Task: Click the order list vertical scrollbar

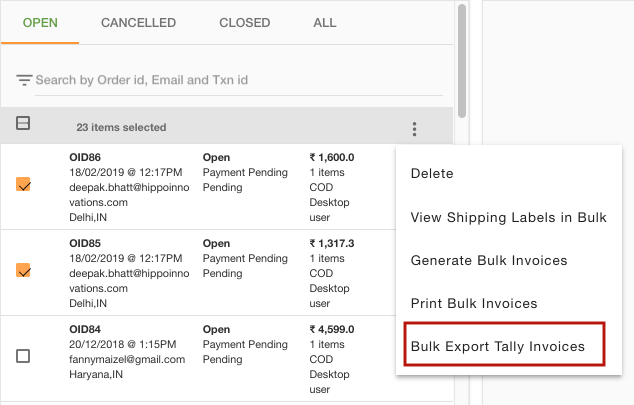Action: (x=462, y=61)
